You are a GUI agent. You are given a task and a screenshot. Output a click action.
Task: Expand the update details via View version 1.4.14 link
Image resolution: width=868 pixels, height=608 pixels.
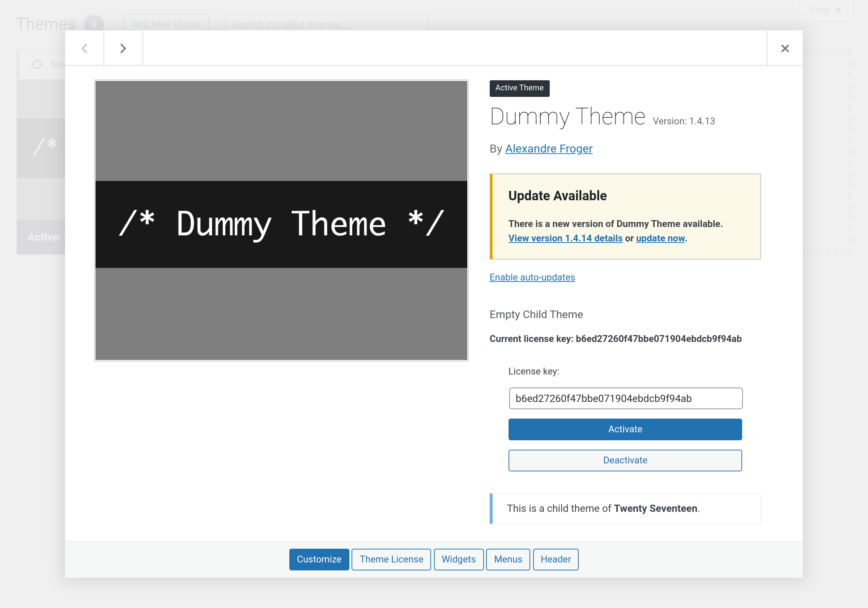(565, 238)
